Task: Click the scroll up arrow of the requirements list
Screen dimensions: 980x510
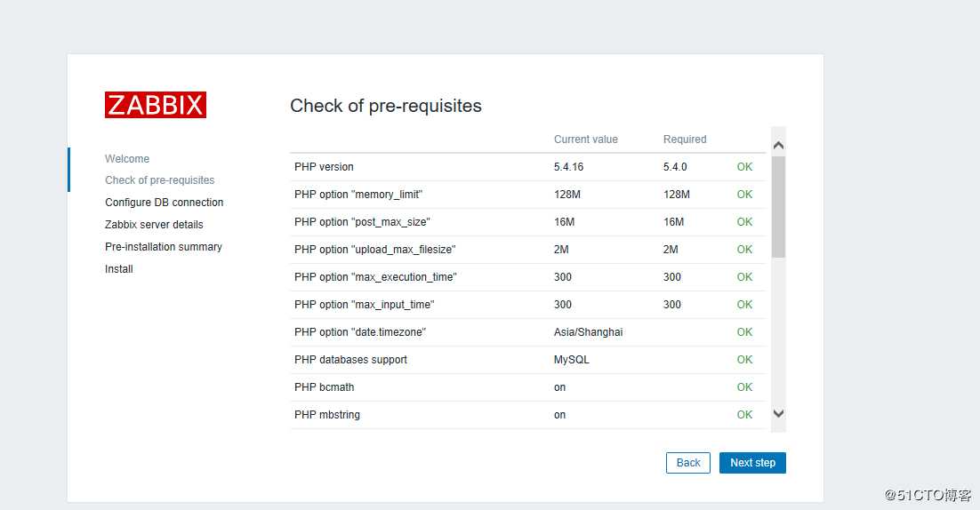Action: (778, 145)
